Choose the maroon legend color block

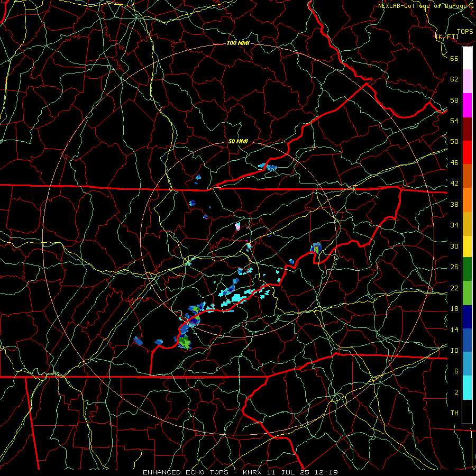pyautogui.click(x=467, y=129)
